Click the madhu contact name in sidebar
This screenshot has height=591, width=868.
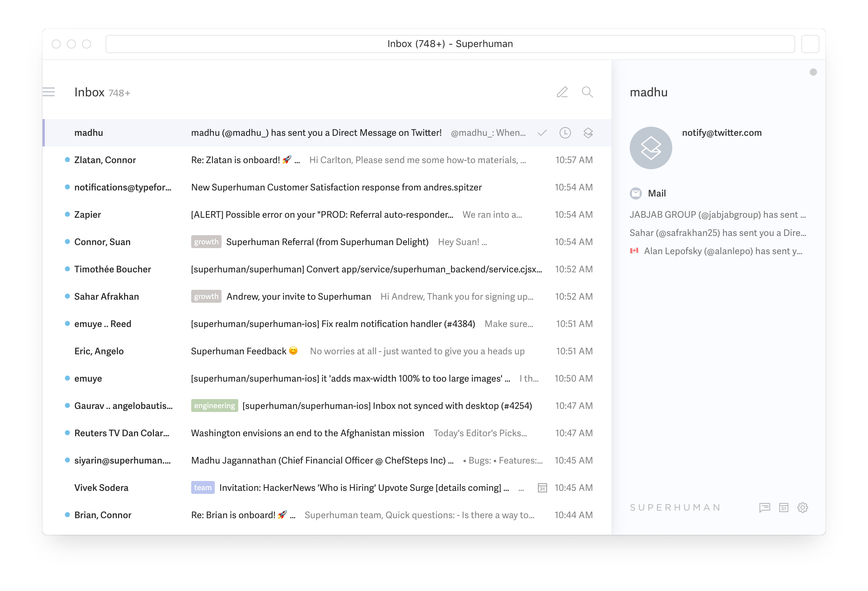[x=648, y=92]
